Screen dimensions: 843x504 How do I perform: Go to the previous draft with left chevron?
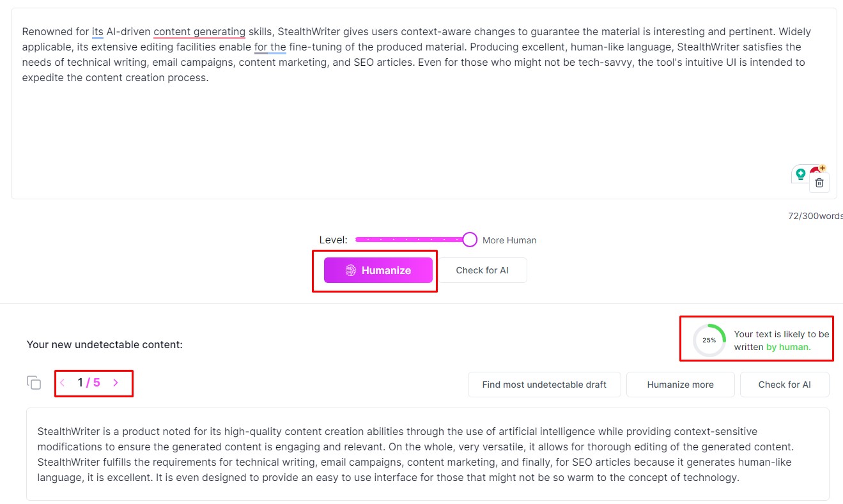(x=63, y=383)
